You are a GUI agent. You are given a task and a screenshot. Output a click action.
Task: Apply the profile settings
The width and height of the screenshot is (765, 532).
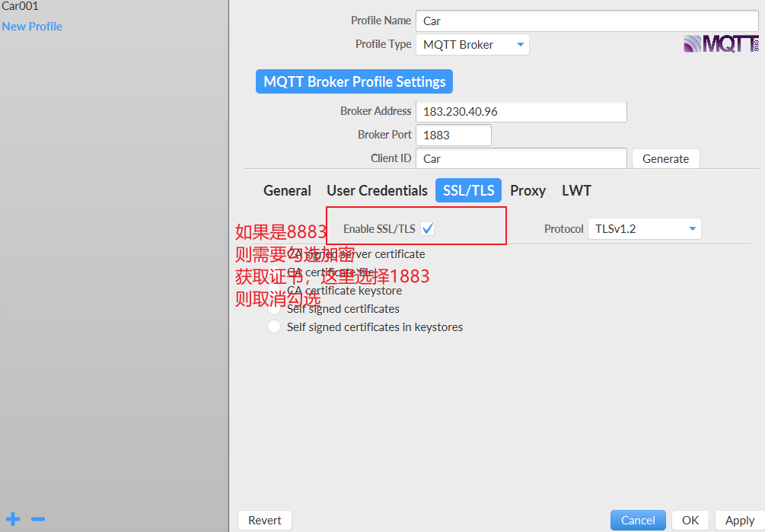[738, 520]
